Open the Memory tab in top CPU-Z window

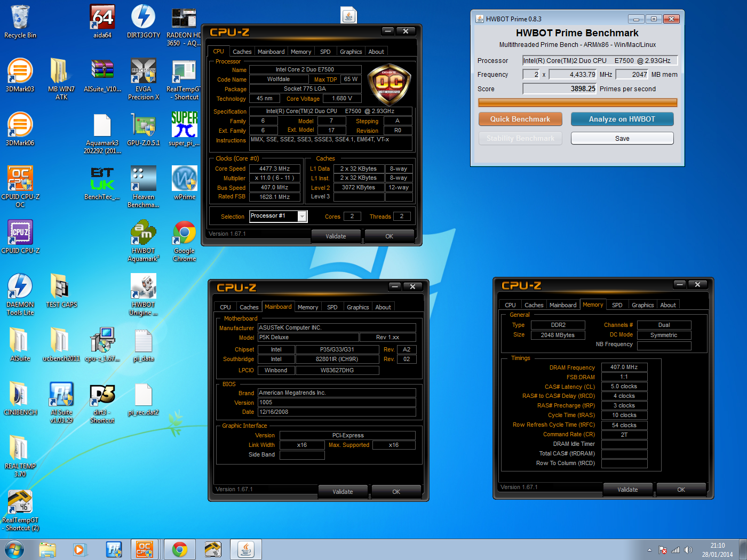coord(301,52)
